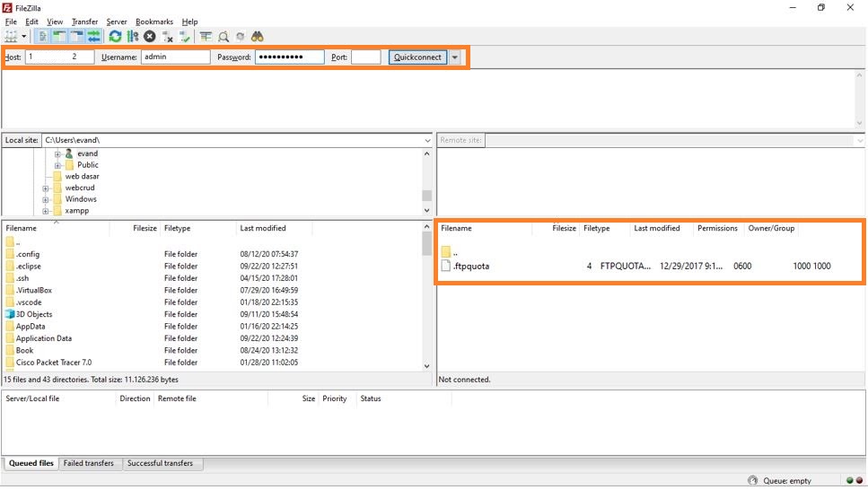Open the Edit menu

(31, 22)
